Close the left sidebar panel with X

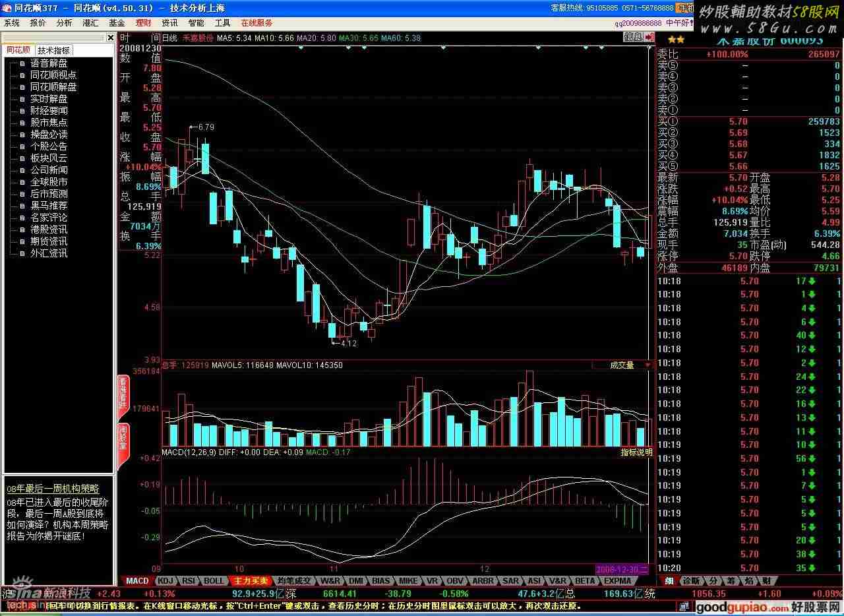(x=111, y=39)
